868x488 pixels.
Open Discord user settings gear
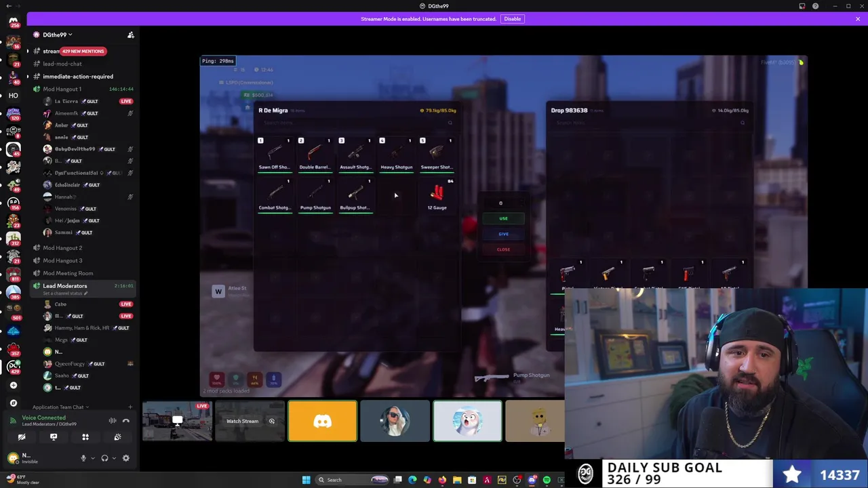click(125, 458)
